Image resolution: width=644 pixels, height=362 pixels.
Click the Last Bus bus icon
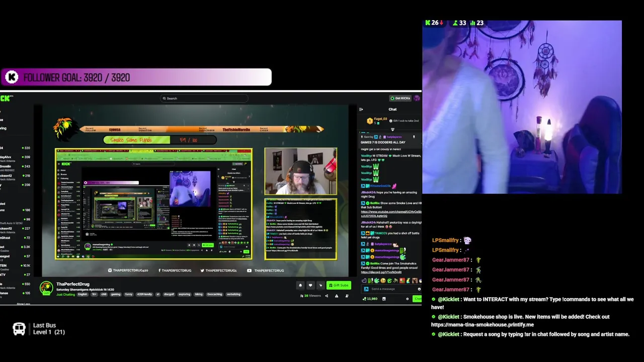19,329
